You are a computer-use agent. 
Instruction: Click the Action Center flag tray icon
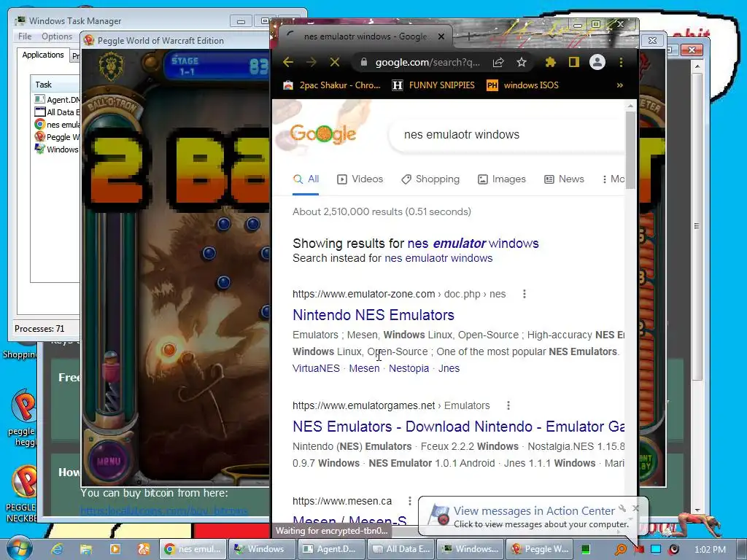click(639, 549)
